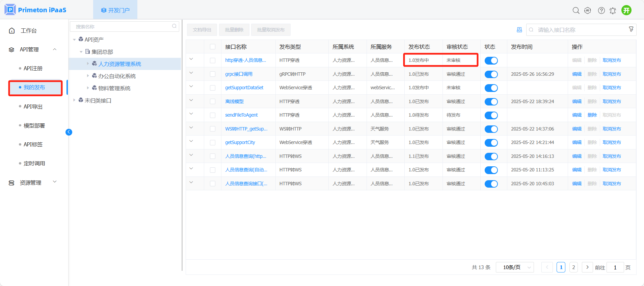
Task: Expand the 办公自动化系统 tree node
Action: (88, 76)
